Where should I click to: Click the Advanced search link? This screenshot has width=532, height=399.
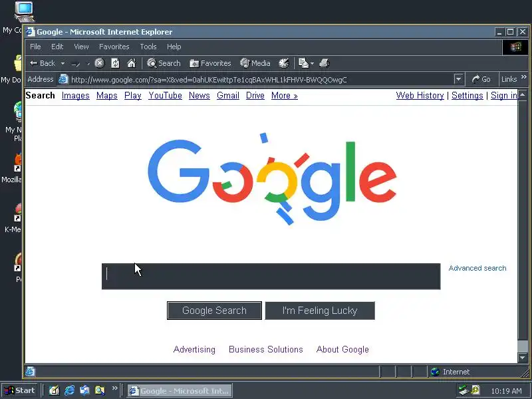click(x=477, y=268)
